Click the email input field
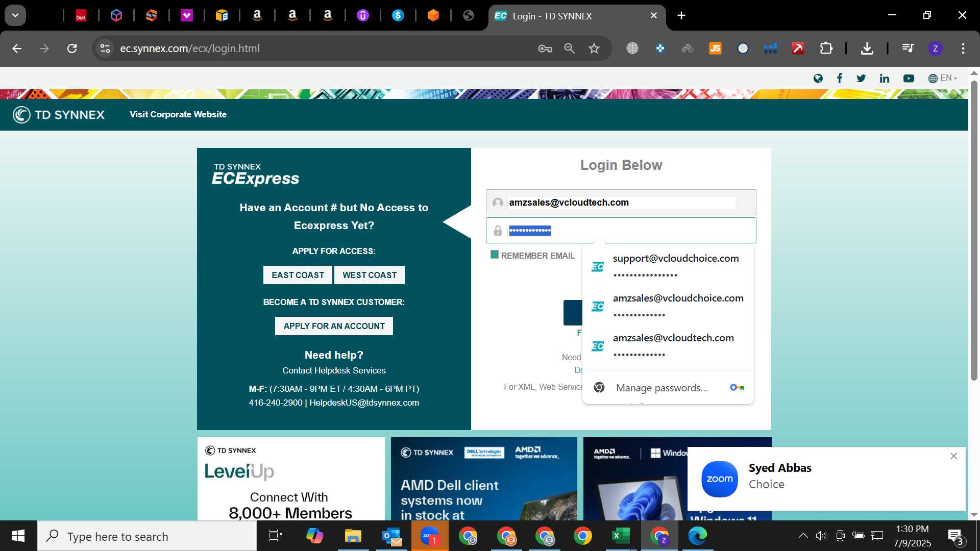The image size is (980, 551). pos(621,203)
